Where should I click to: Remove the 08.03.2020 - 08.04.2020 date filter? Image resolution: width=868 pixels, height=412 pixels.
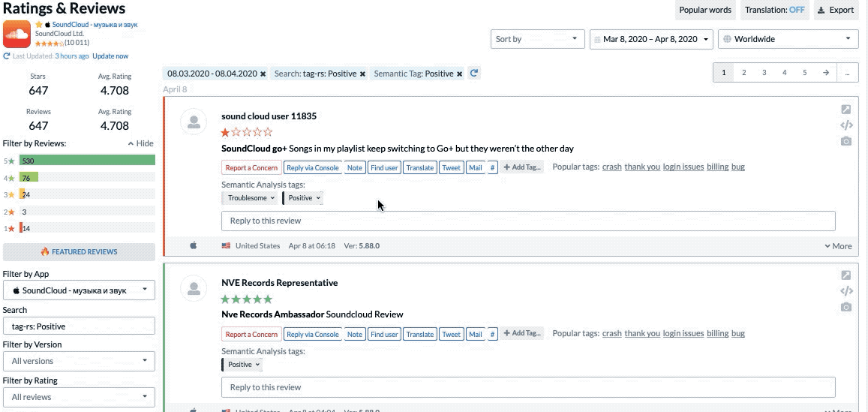(263, 74)
